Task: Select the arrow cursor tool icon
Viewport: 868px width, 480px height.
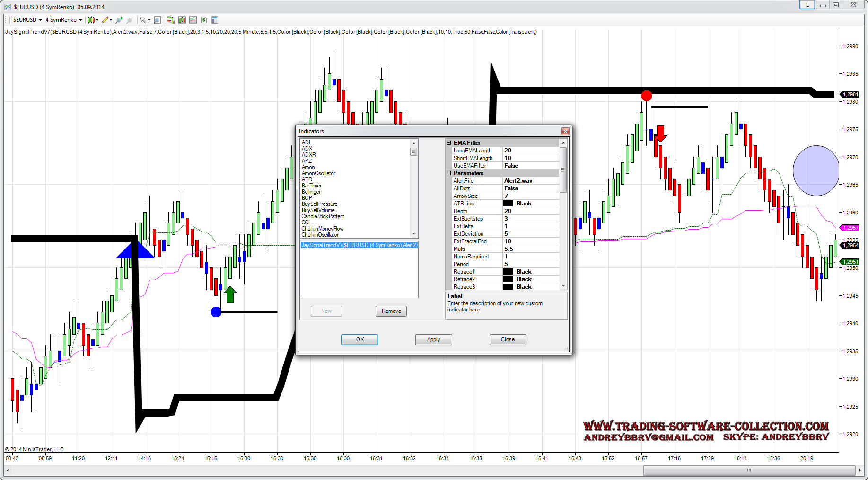Action: (143, 20)
